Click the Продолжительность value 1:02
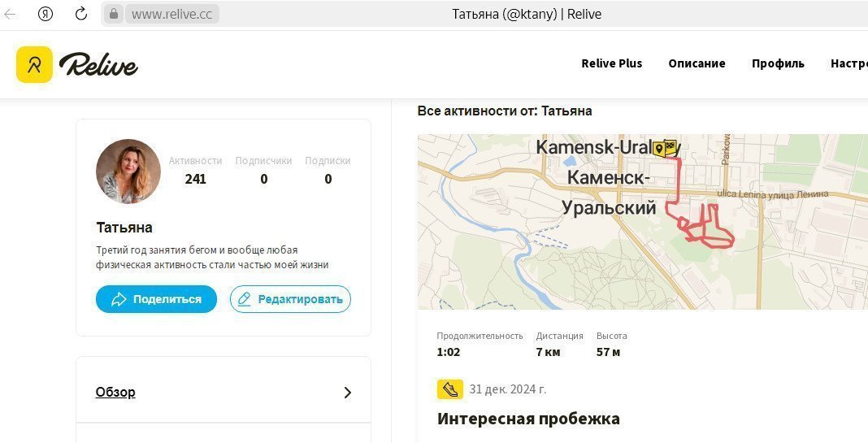868x443 pixels. point(449,352)
